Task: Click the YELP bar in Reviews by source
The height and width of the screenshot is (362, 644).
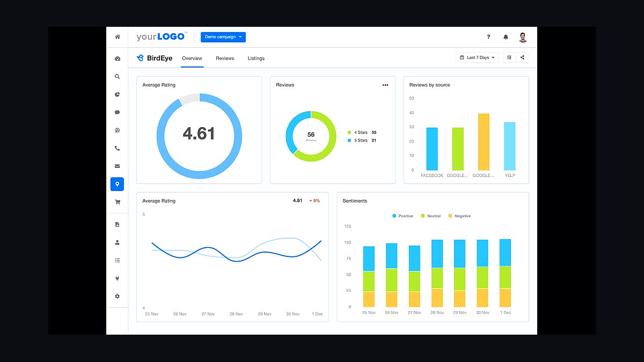Action: point(509,146)
